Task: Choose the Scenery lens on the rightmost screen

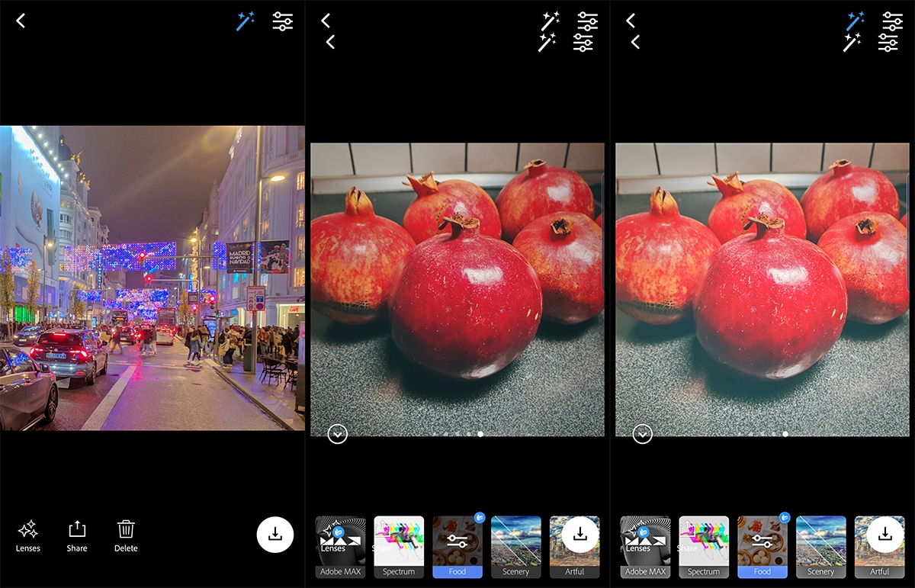Action: pos(820,546)
